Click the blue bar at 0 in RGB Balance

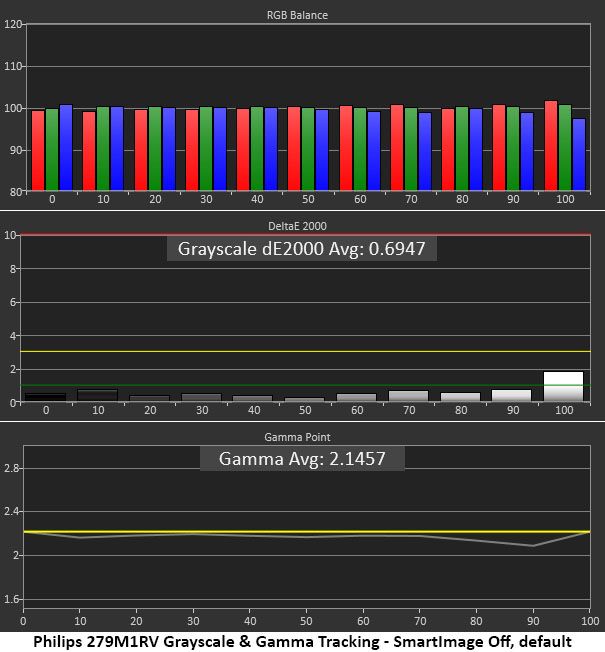pyautogui.click(x=66, y=148)
